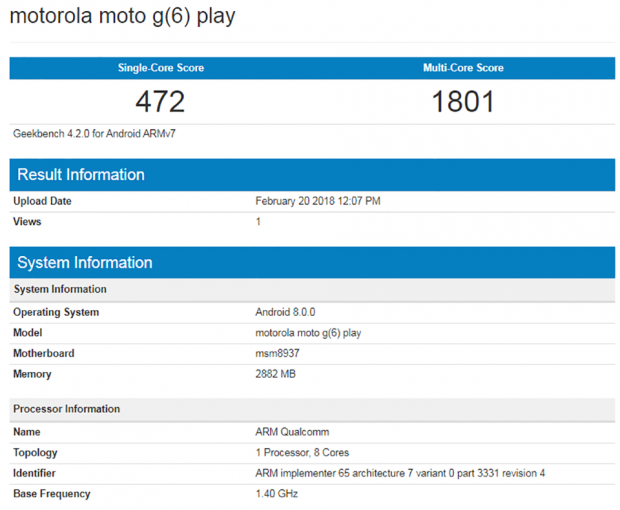Viewport: 620px width, 510px height.
Task: Click the blue System Information section header
Action: click(x=85, y=263)
